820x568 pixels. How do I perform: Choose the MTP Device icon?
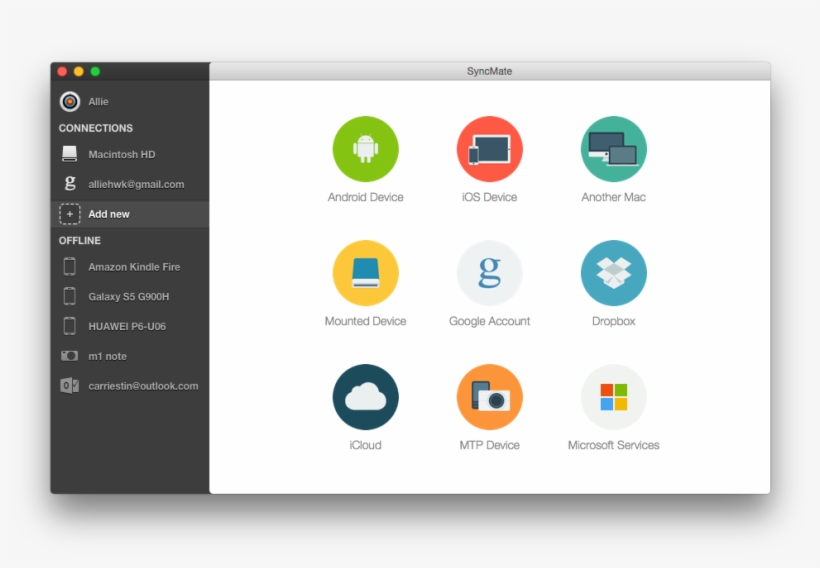point(489,397)
